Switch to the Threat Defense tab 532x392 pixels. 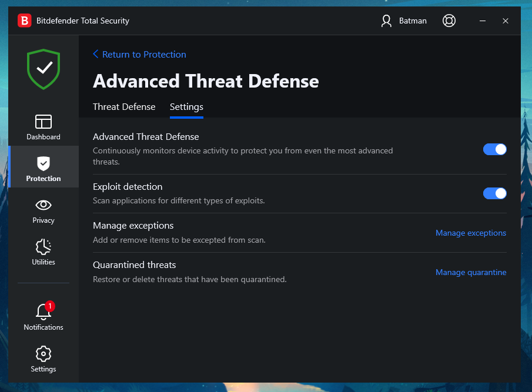click(124, 107)
